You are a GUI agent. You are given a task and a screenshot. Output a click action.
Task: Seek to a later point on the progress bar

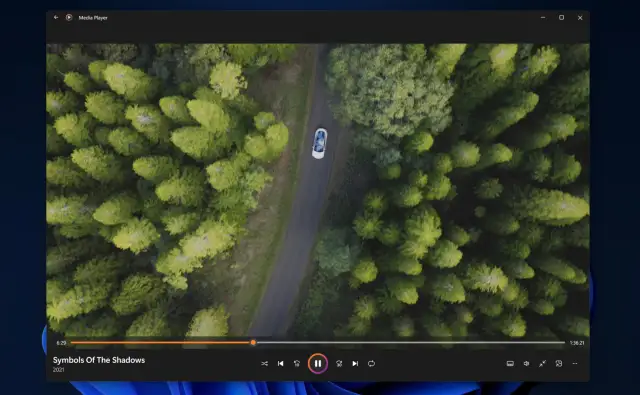[x=410, y=343]
